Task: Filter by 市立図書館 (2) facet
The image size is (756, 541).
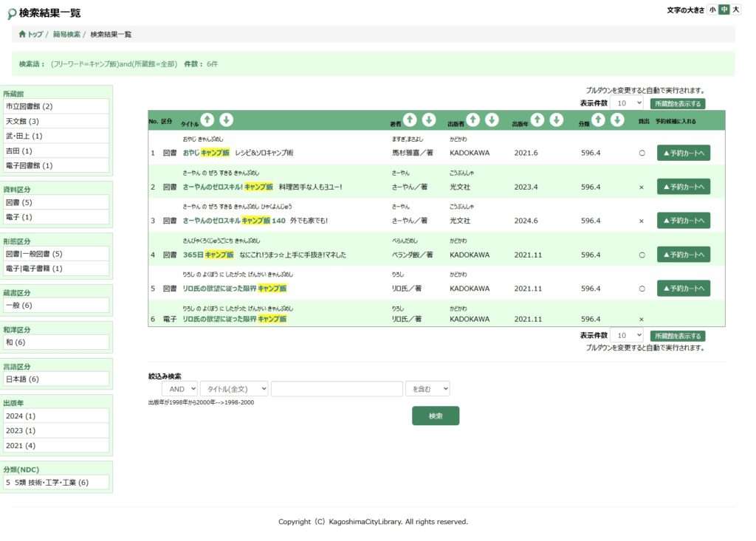Action: coord(56,106)
